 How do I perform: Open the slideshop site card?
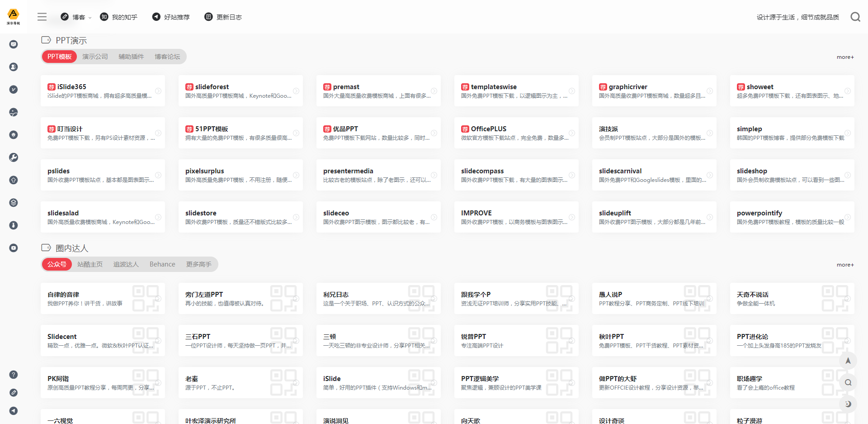click(x=792, y=175)
